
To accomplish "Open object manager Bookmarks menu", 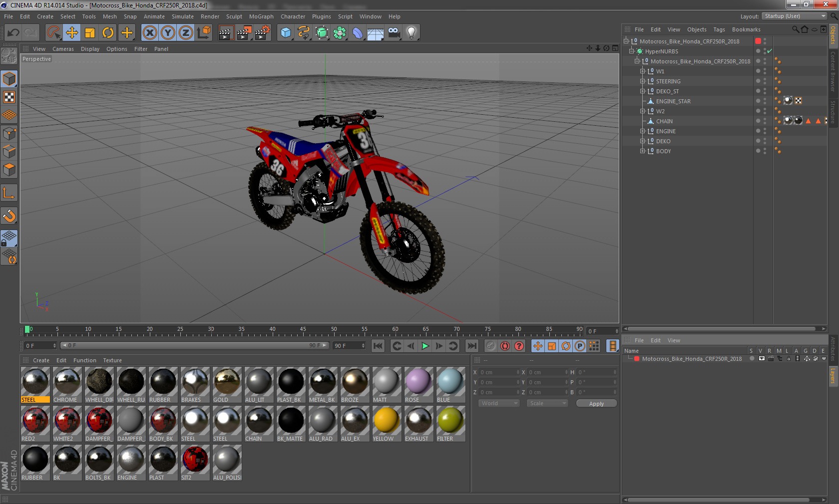I will coord(746,29).
